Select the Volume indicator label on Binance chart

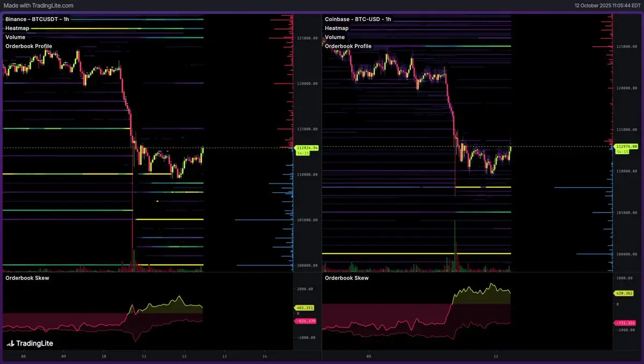pos(15,38)
